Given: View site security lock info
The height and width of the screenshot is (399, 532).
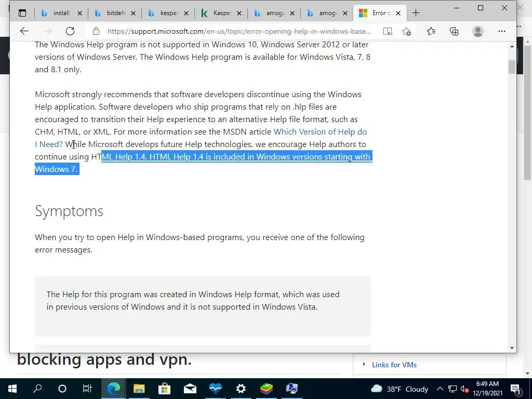Looking at the screenshot, I should click(x=96, y=31).
